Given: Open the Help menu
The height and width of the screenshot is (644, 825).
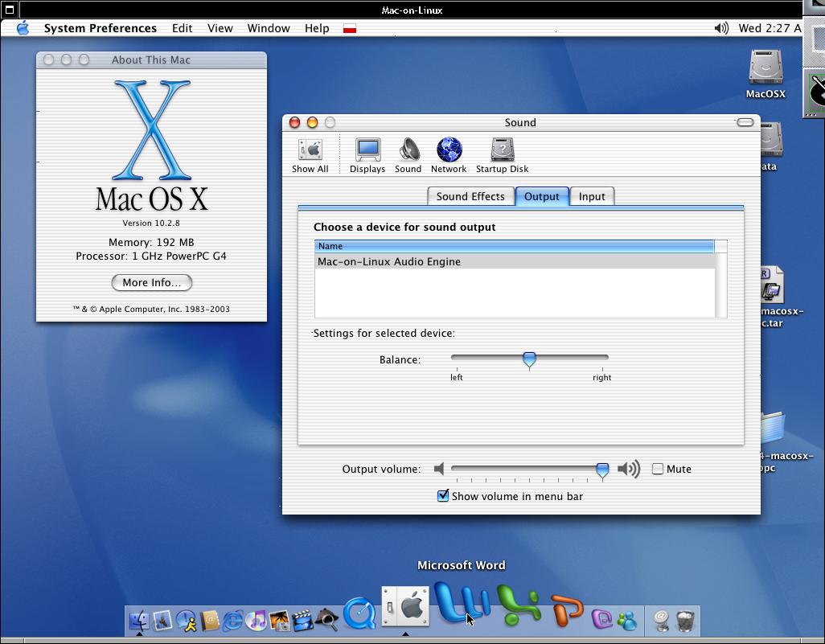Looking at the screenshot, I should [x=317, y=28].
